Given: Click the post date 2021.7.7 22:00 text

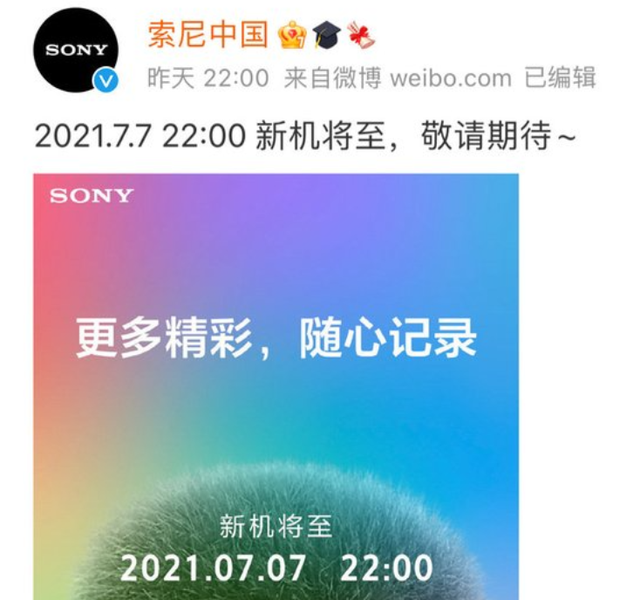Looking at the screenshot, I should point(140,136).
